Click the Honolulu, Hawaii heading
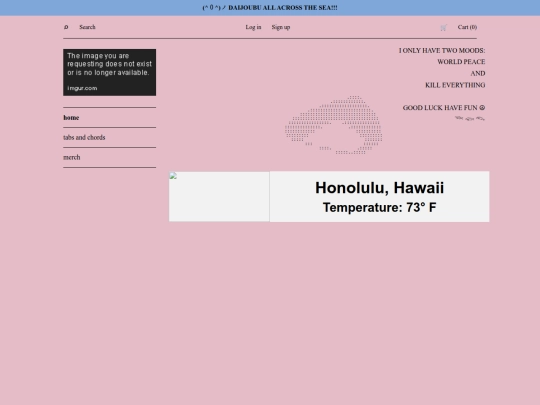 click(x=380, y=188)
